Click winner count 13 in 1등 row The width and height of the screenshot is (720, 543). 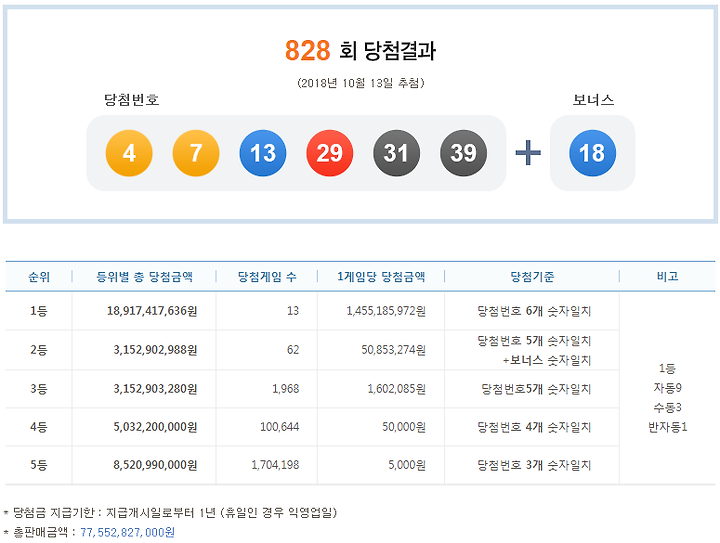(x=293, y=311)
